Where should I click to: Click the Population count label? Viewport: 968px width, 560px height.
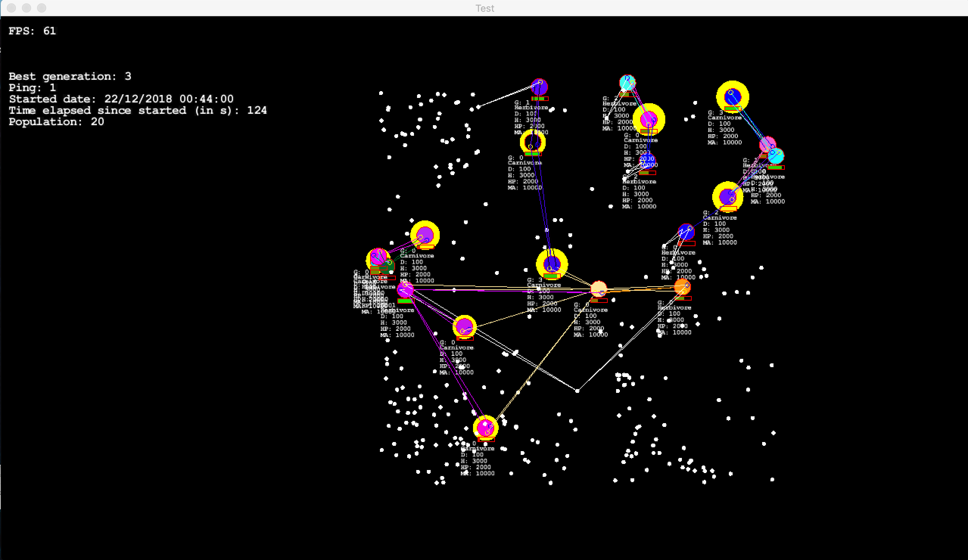pos(56,122)
